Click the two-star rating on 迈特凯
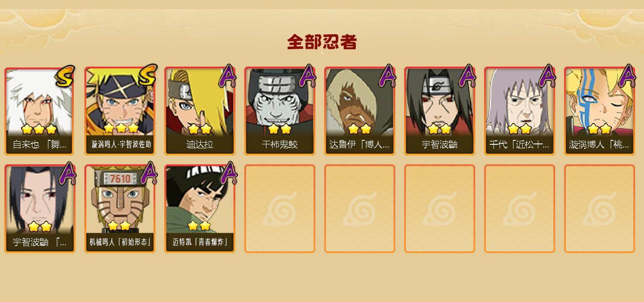 tap(199, 226)
